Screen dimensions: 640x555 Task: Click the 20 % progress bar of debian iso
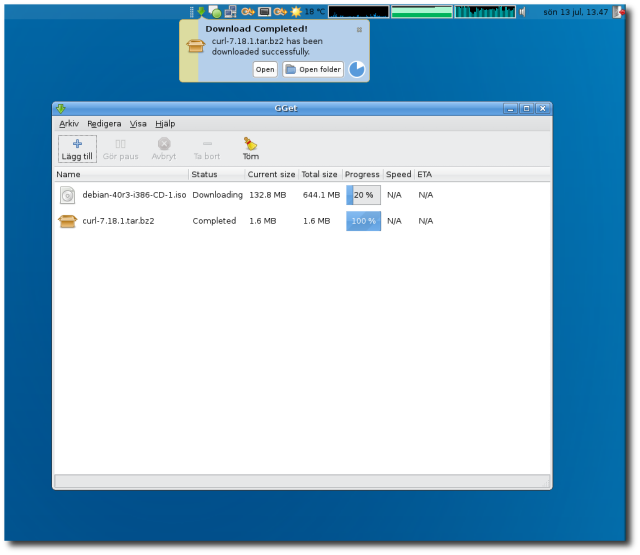tap(363, 195)
